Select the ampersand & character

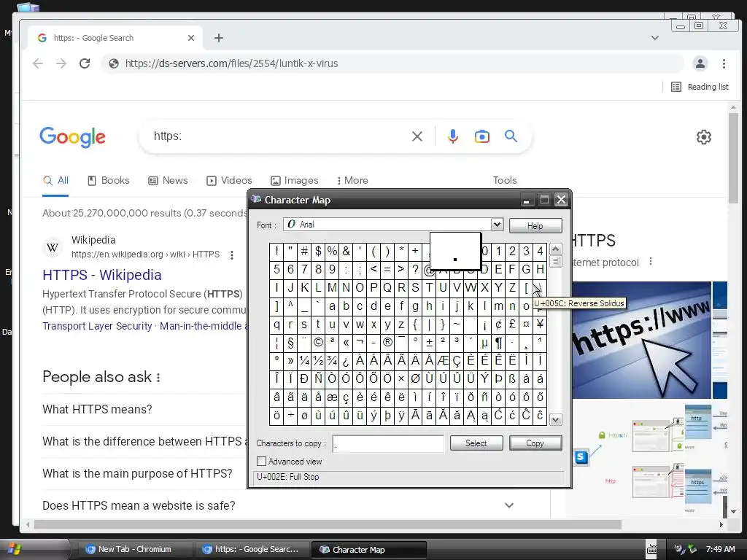(347, 251)
